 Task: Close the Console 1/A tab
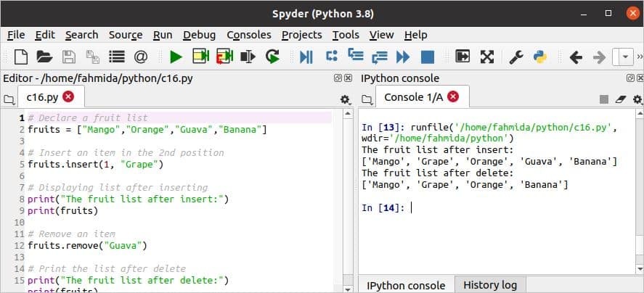(x=453, y=97)
